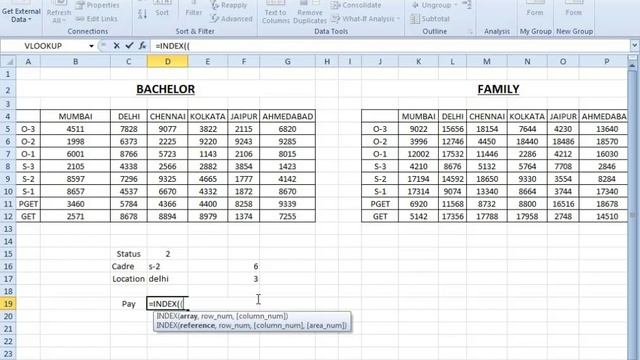This screenshot has width=640, height=360.
Task: Select row 5 header
Action: coord(8,129)
